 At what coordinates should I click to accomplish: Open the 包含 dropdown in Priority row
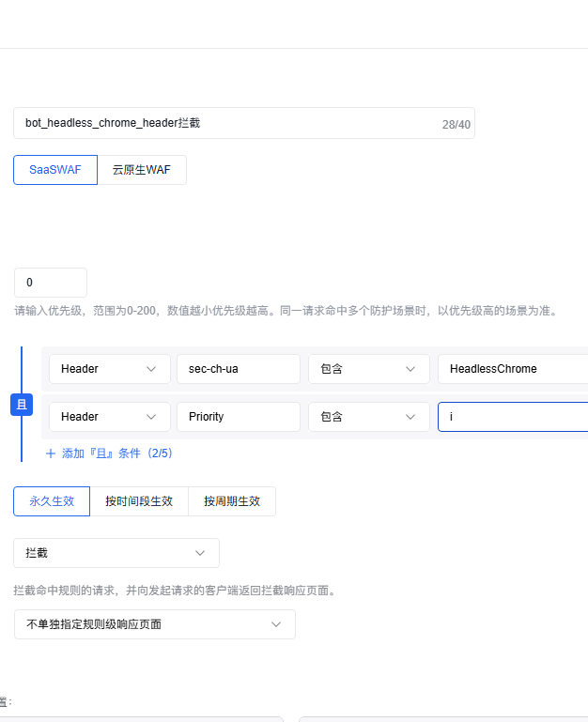click(368, 417)
